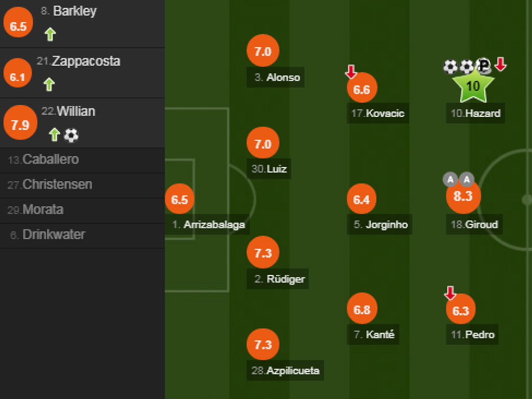Click the leftmost goal ball above Hazard
532x399 pixels.
coord(451,67)
